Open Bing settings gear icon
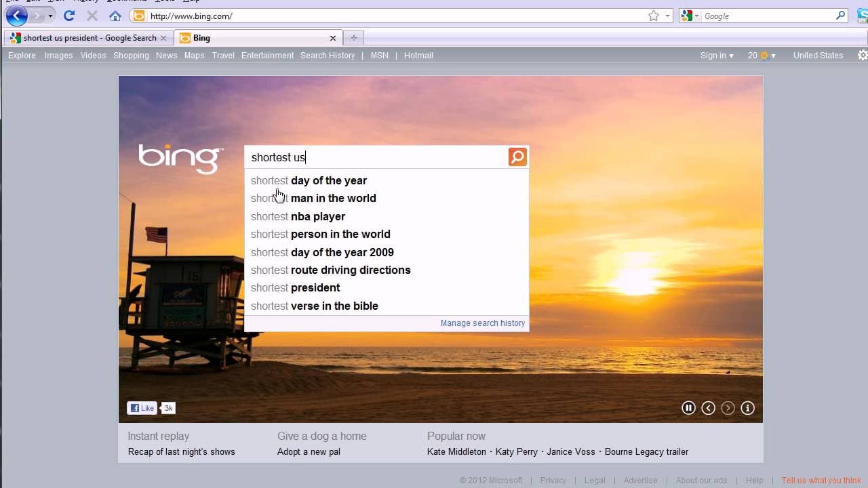This screenshot has width=868, height=488. click(863, 56)
